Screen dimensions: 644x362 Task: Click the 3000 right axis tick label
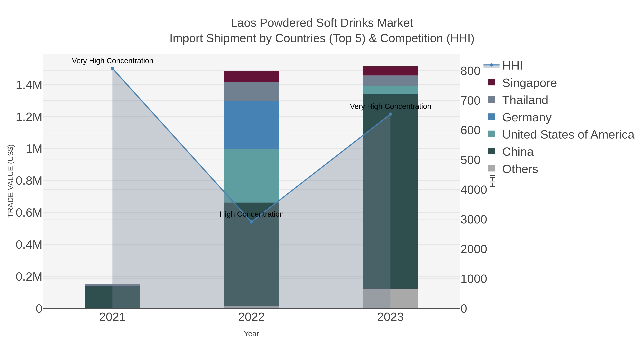point(474,219)
